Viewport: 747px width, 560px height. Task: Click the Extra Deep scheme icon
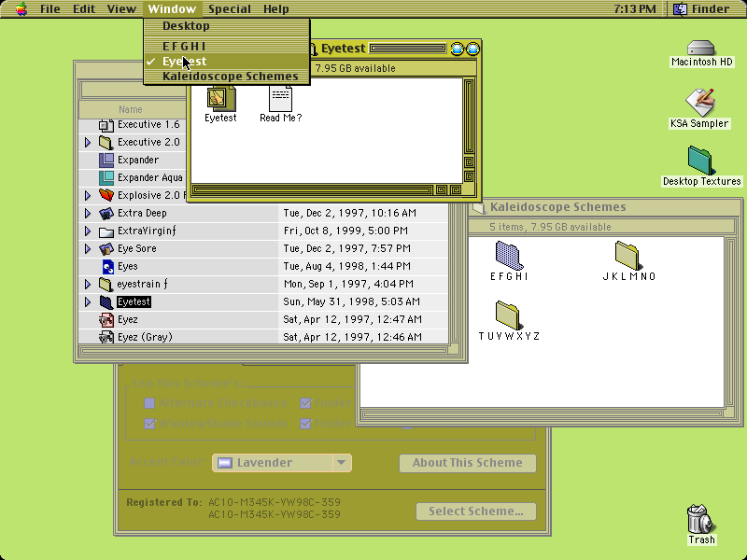[x=106, y=214]
